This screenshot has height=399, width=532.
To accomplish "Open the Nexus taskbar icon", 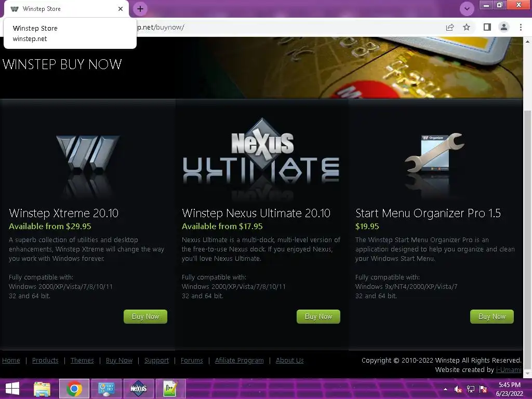I will coord(138,389).
